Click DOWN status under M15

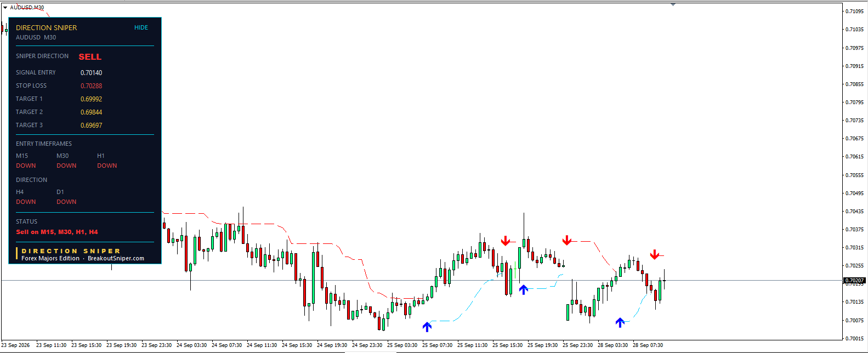pos(26,166)
